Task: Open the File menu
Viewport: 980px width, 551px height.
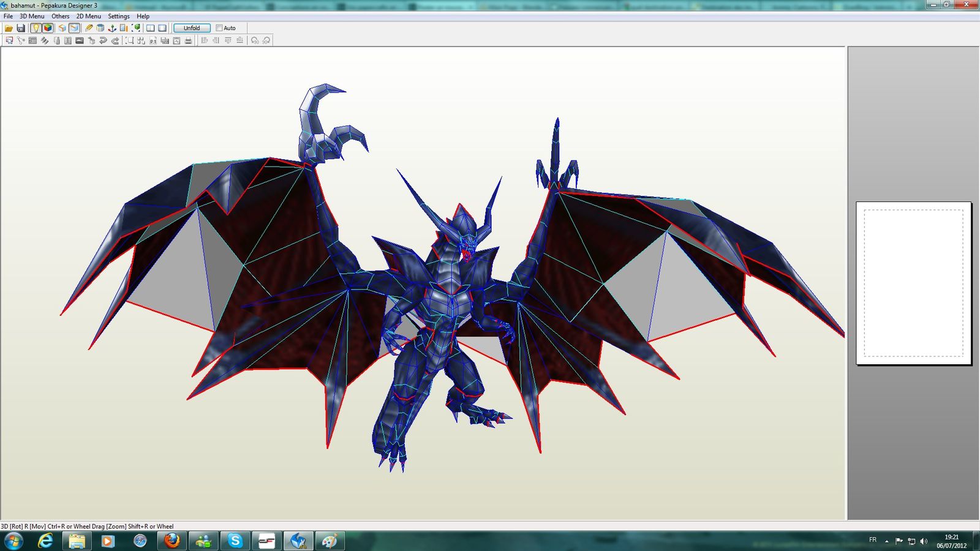Action: (x=8, y=17)
